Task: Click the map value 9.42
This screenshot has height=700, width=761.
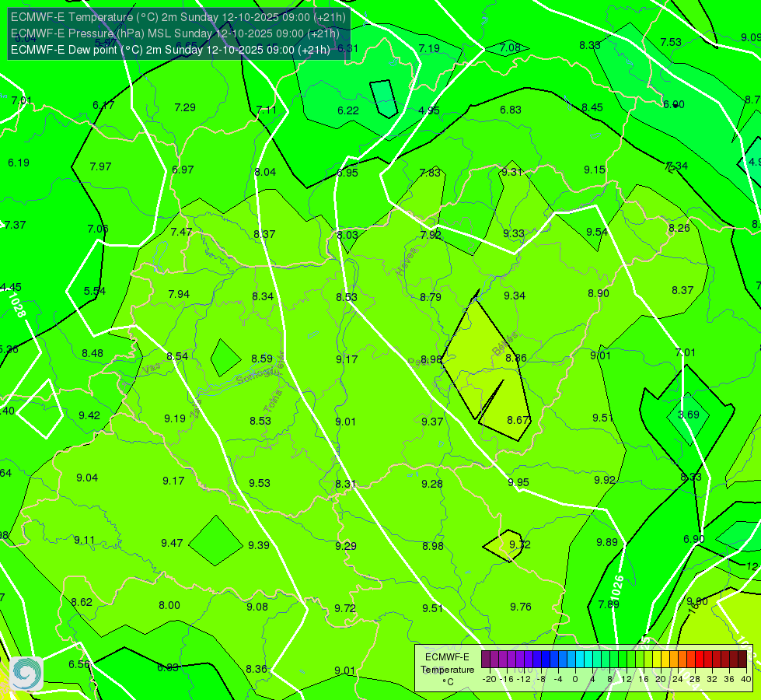Action: click(x=89, y=415)
